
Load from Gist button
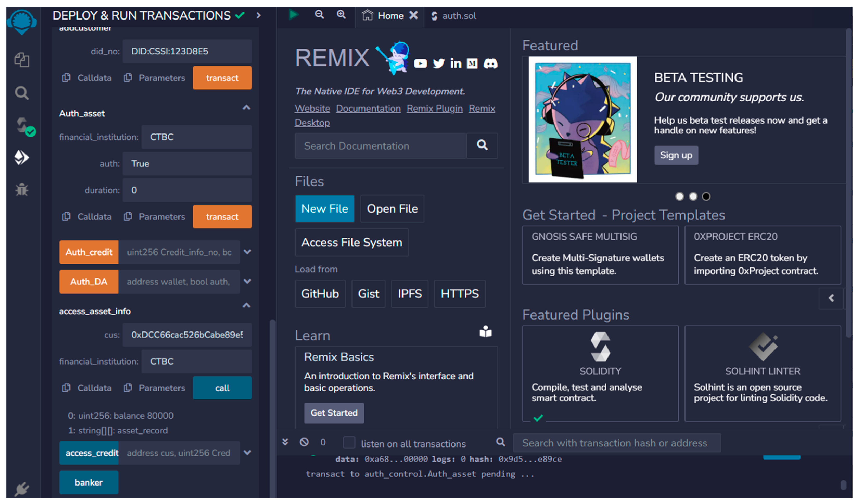pos(368,294)
